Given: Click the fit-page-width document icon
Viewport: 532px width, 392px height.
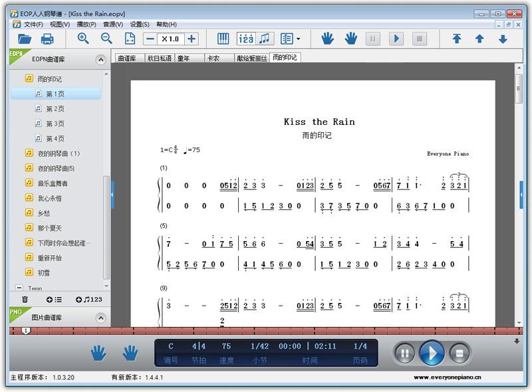Looking at the screenshot, I should [130, 39].
